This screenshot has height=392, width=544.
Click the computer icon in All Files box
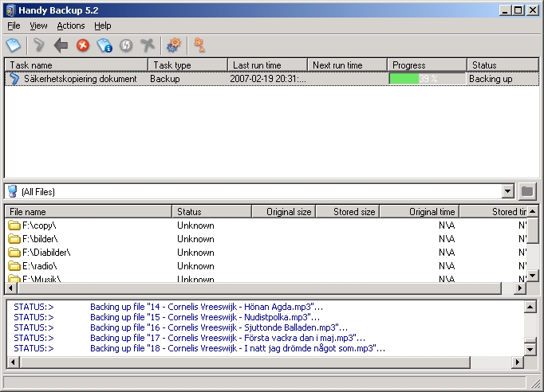(x=13, y=191)
